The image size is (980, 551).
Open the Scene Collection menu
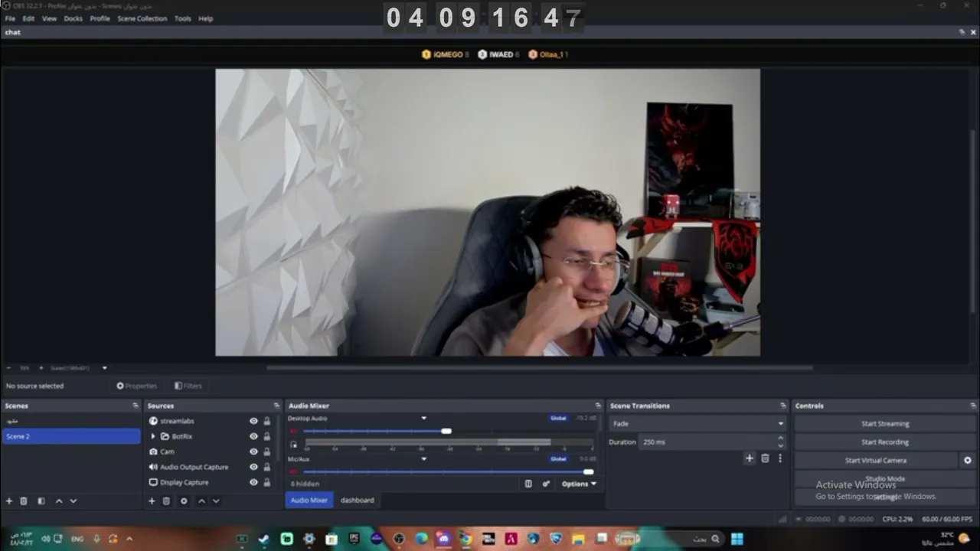pyautogui.click(x=142, y=18)
